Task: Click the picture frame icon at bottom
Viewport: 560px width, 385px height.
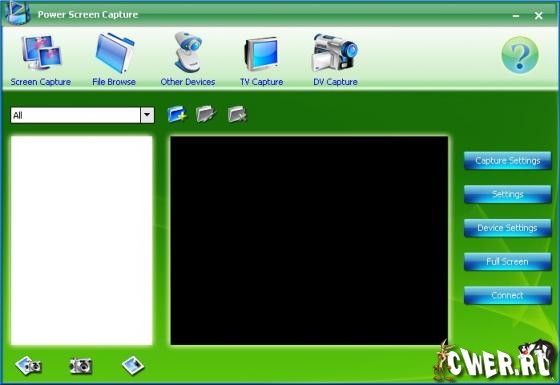Action: [x=132, y=365]
